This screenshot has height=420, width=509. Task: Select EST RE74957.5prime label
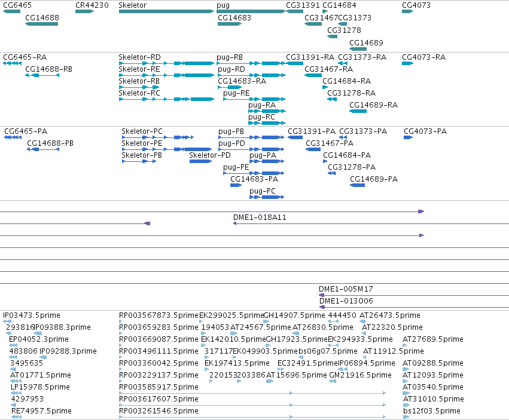tap(41, 411)
